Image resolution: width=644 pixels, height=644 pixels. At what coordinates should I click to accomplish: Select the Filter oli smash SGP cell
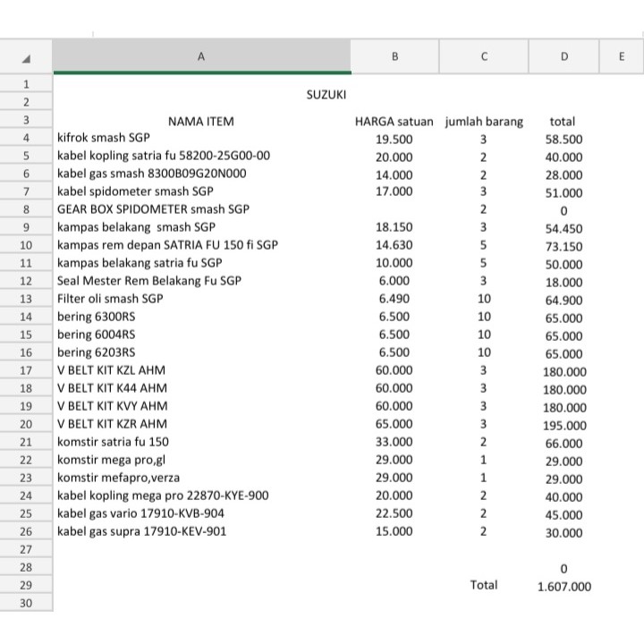pos(110,299)
